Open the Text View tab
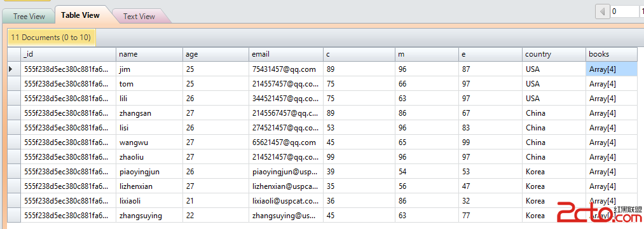 (139, 17)
